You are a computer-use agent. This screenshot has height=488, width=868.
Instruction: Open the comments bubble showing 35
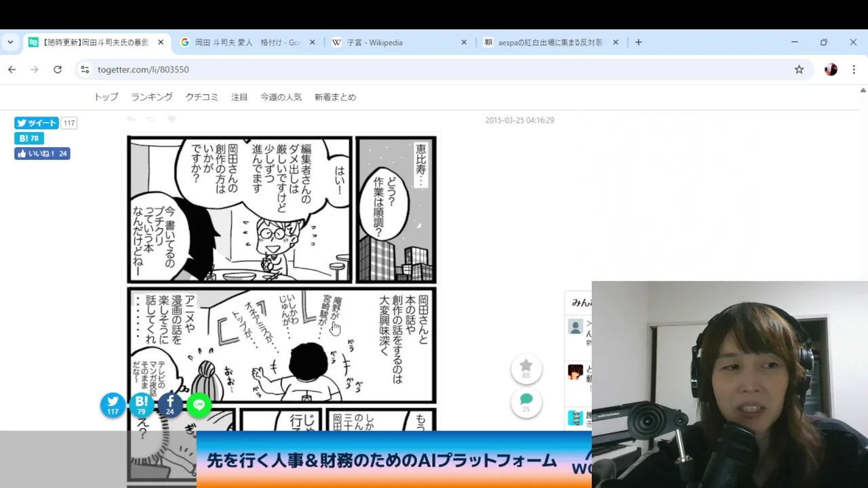(526, 403)
